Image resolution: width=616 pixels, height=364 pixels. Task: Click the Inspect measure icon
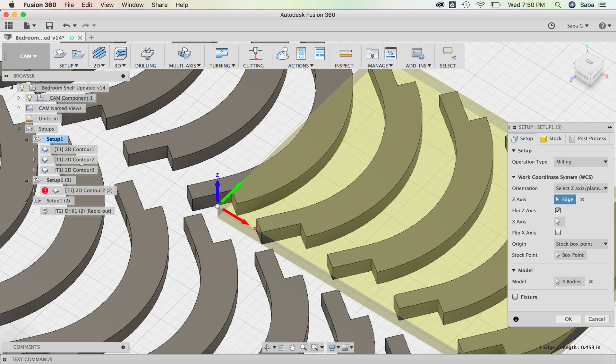pos(345,54)
